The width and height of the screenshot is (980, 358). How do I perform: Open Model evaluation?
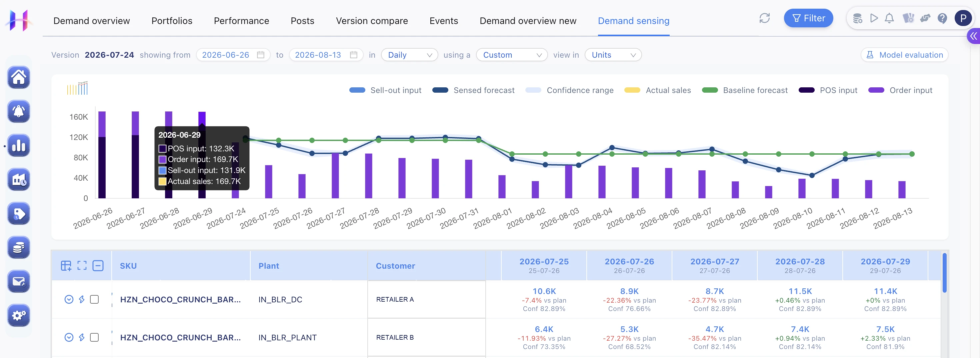904,55
